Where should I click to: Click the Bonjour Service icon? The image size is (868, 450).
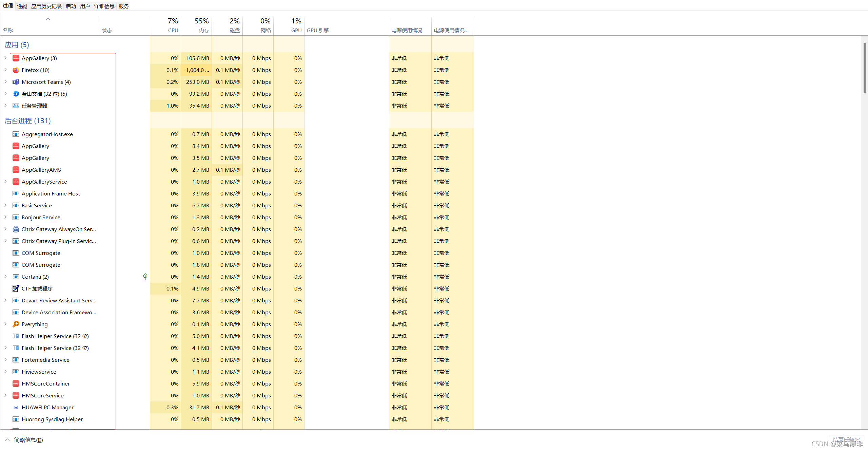click(x=16, y=218)
